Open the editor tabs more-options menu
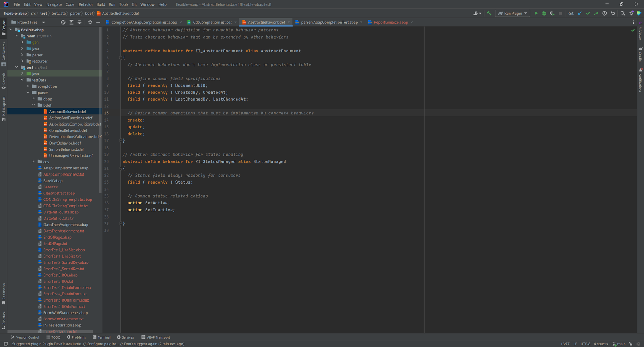The height and width of the screenshot is (347, 644). click(633, 22)
